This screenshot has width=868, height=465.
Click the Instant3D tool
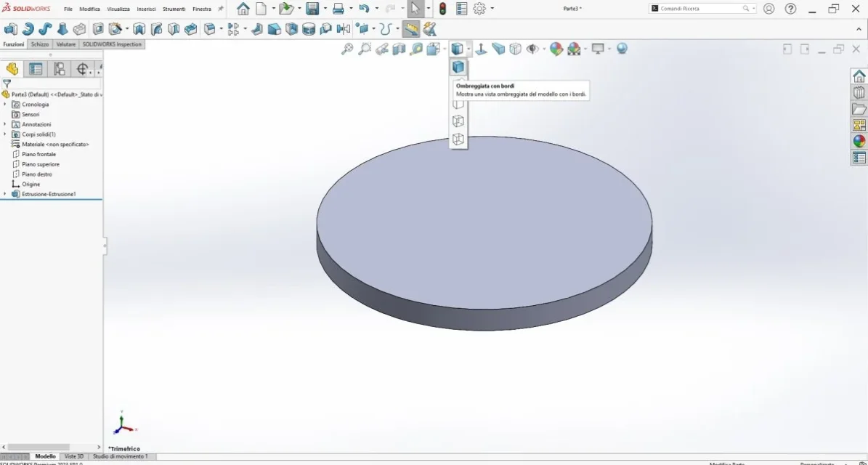410,29
